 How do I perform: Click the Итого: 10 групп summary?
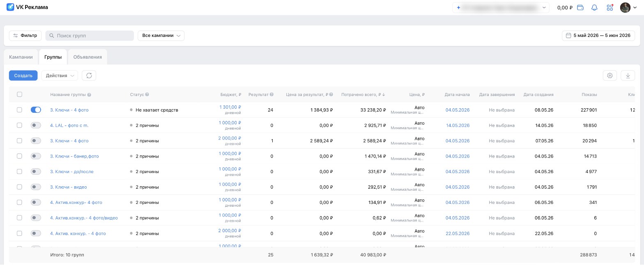[67, 255]
